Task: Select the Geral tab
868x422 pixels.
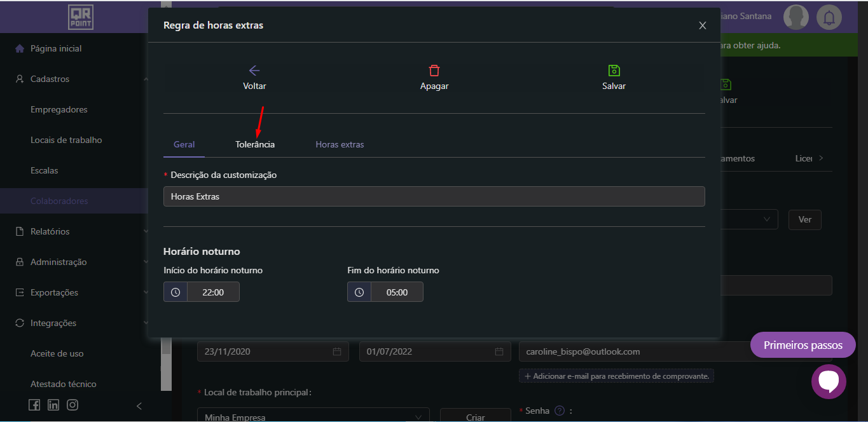Action: click(184, 144)
